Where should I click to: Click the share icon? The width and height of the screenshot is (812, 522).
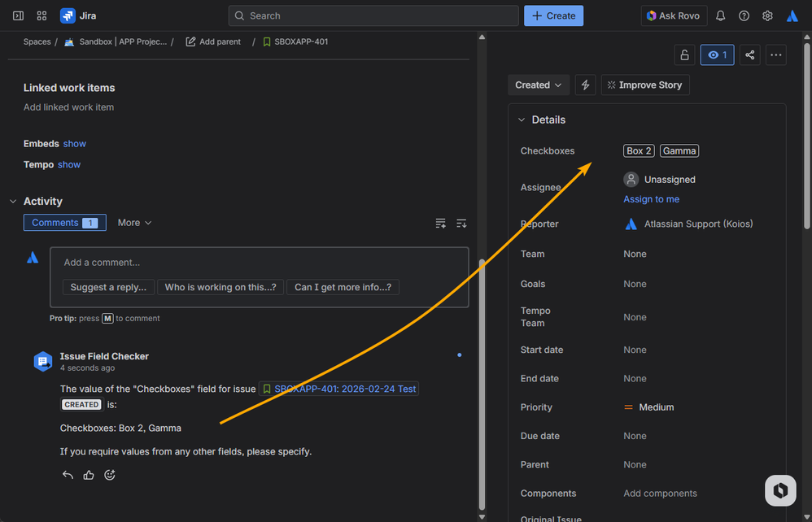coord(750,54)
